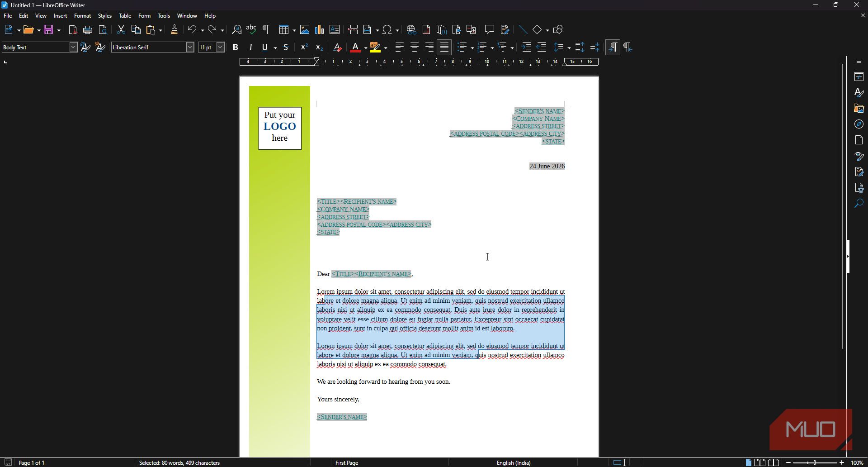Click the status bar zoom slider
This screenshot has width=868, height=467.
pos(815,462)
